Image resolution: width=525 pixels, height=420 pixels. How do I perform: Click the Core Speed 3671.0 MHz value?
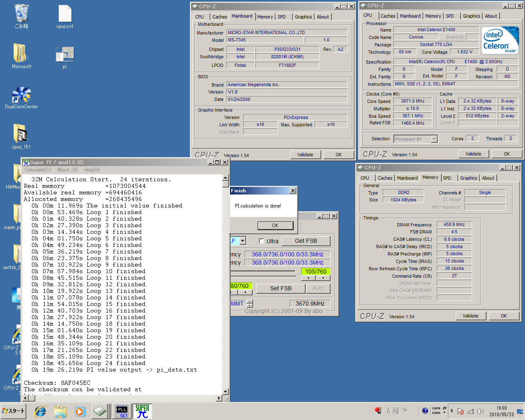tap(413, 101)
